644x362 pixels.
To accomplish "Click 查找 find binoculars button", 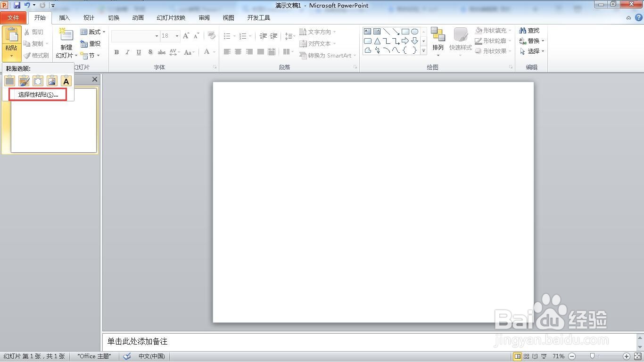I will pos(529,30).
